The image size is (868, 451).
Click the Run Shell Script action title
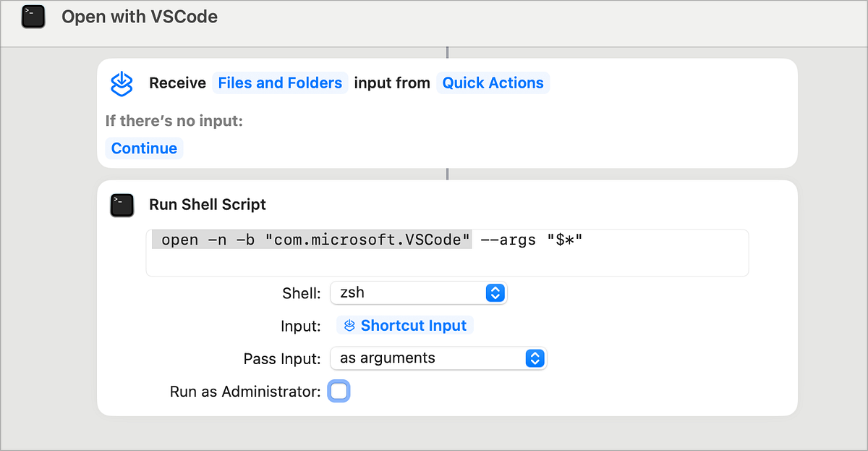point(208,205)
